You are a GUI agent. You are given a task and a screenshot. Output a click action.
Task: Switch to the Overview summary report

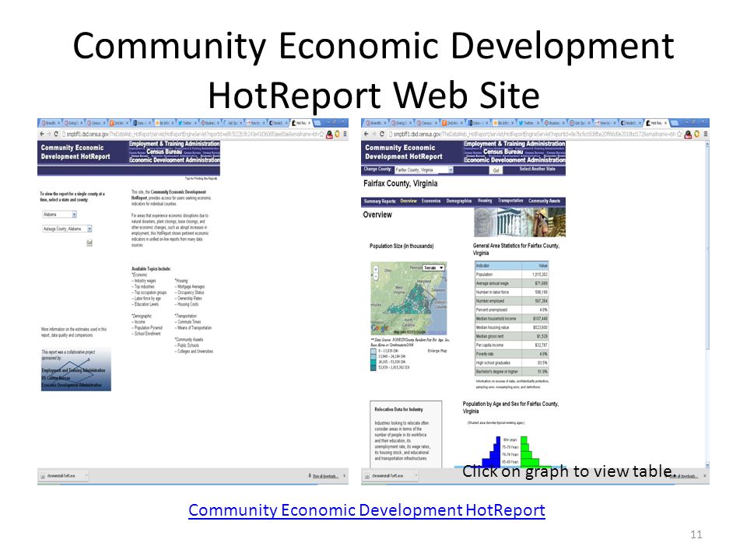(409, 201)
